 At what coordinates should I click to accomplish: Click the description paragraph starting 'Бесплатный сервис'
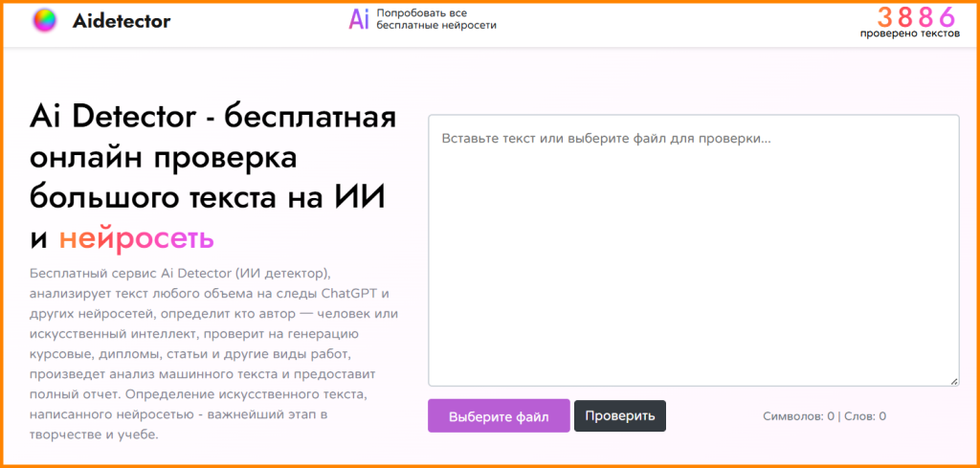(x=213, y=354)
